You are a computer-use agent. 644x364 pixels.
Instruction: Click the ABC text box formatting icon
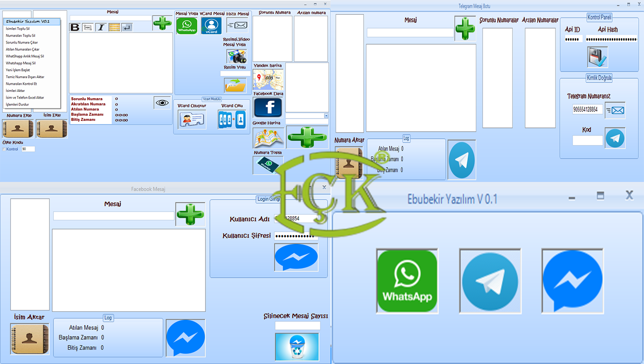pyautogui.click(x=88, y=27)
